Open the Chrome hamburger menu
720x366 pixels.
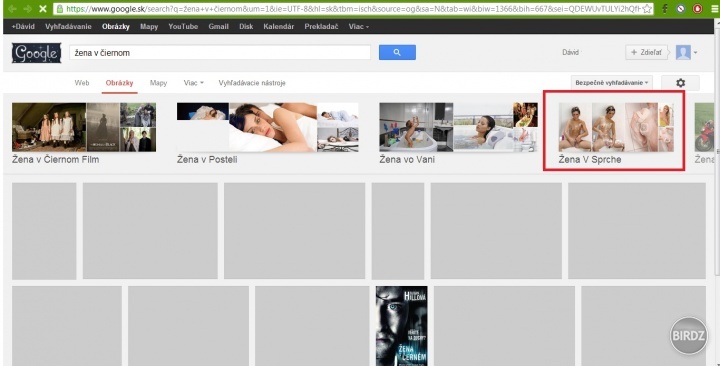(714, 9)
